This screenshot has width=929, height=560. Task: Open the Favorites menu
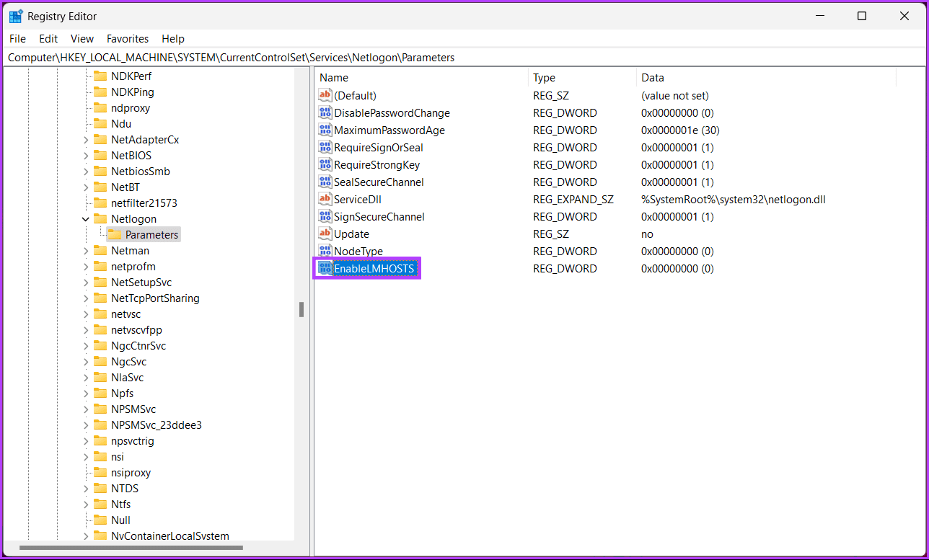(x=128, y=39)
